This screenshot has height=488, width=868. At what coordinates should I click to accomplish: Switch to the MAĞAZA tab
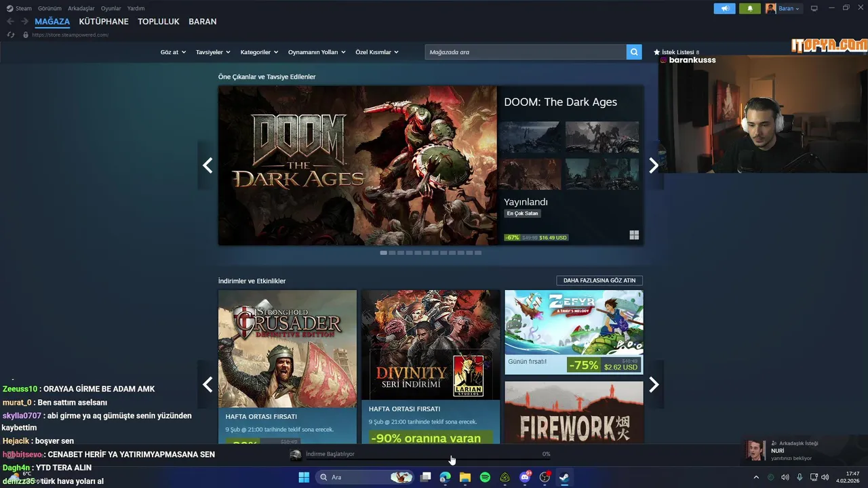tap(52, 22)
